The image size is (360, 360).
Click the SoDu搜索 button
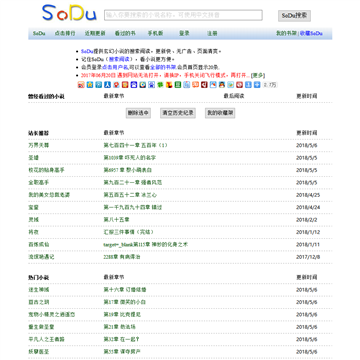click(x=294, y=16)
